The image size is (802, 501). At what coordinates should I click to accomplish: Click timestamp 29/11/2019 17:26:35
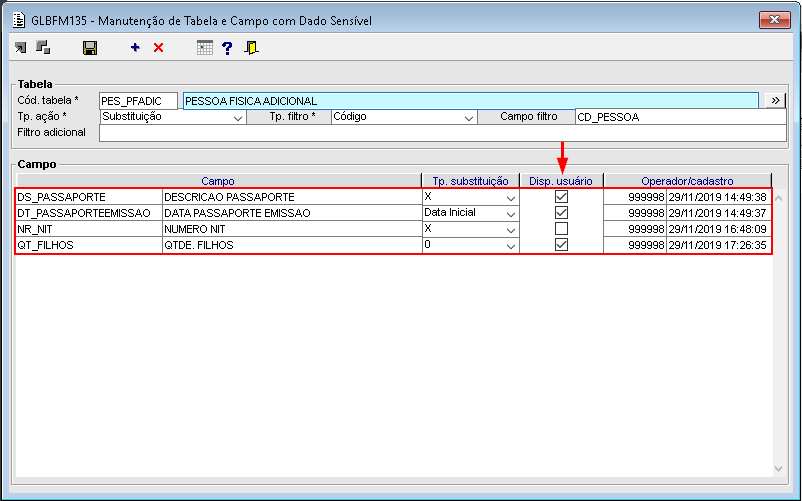[x=718, y=245]
